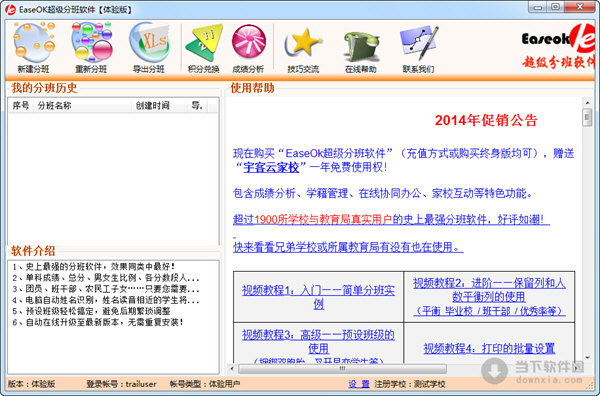Open 视频教程3 高级预设班级 link

(x=318, y=341)
